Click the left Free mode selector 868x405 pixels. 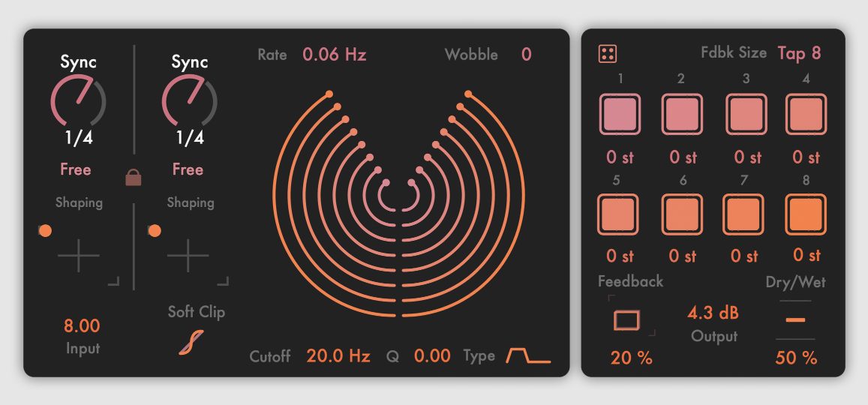[x=76, y=169]
